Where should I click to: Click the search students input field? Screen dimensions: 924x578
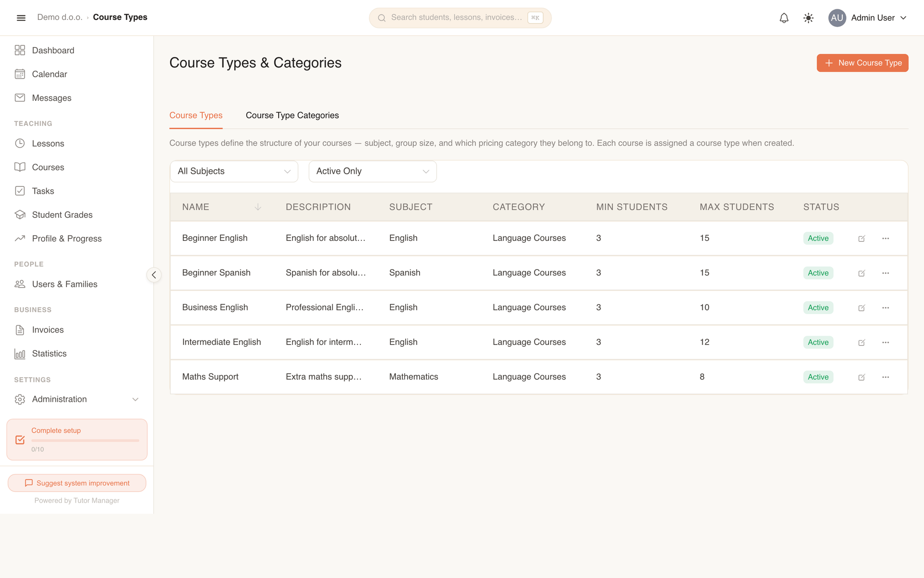(460, 18)
